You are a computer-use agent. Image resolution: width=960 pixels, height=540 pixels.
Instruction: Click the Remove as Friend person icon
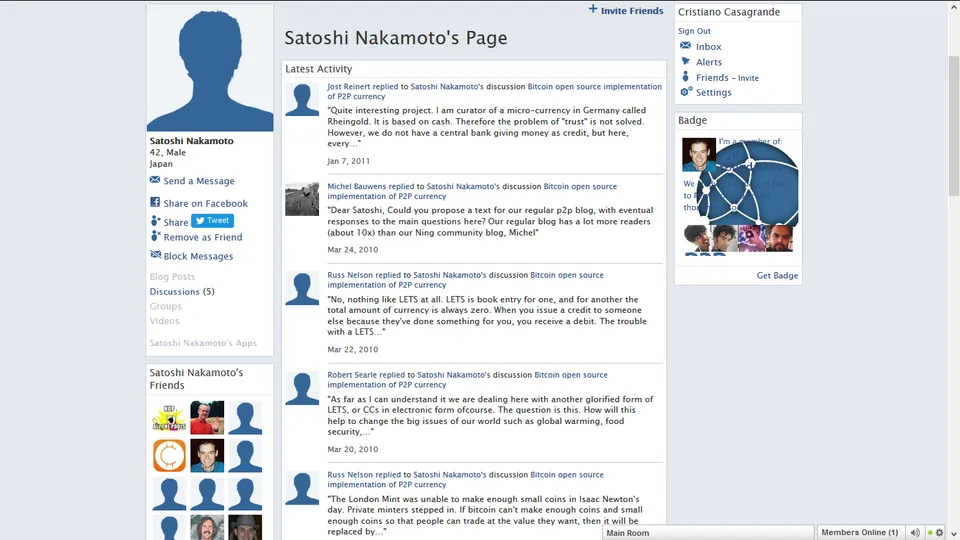[x=155, y=236]
